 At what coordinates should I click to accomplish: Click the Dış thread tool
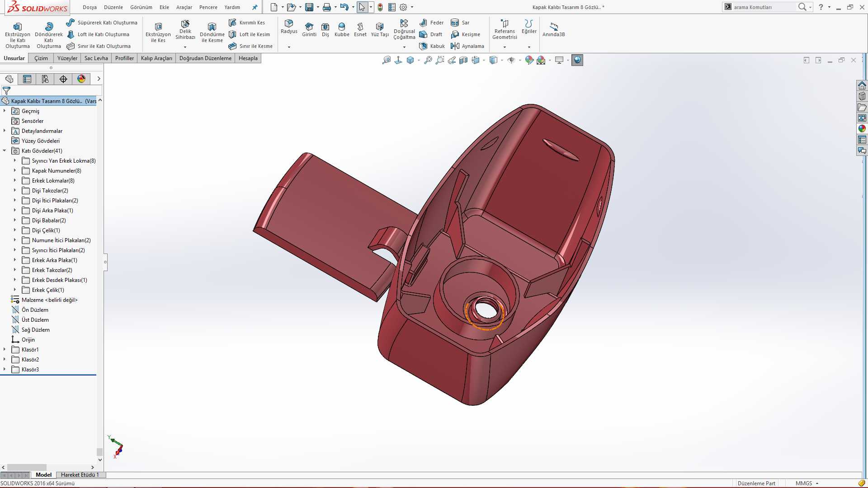pos(325,30)
